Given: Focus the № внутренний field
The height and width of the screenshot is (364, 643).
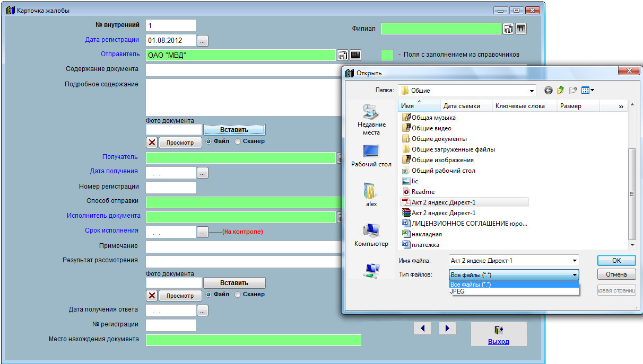Looking at the screenshot, I should tap(171, 25).
